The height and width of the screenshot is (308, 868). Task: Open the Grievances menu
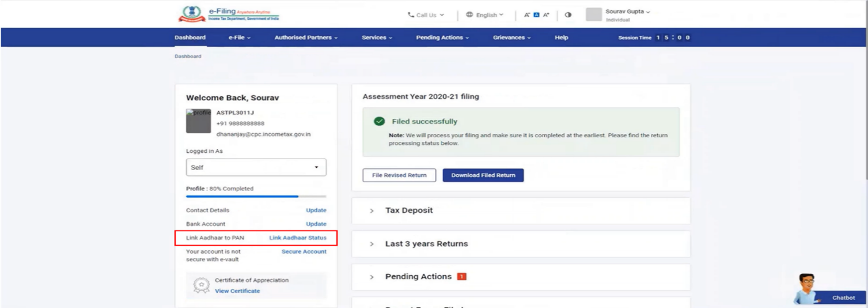pos(511,37)
